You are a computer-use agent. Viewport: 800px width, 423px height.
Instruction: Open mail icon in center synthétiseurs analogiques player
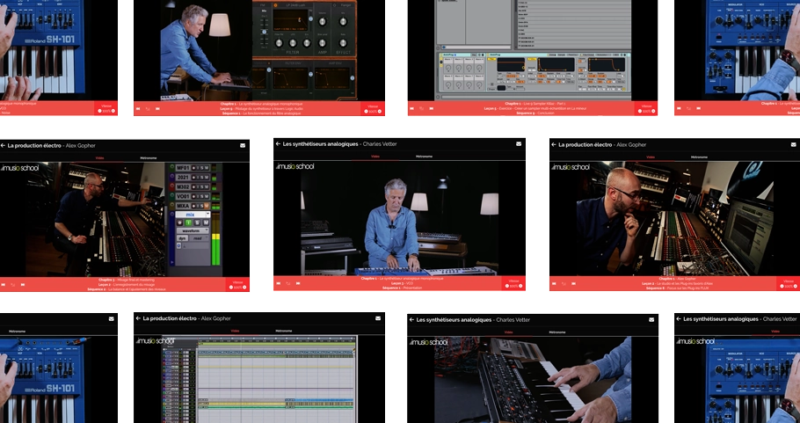click(x=518, y=145)
